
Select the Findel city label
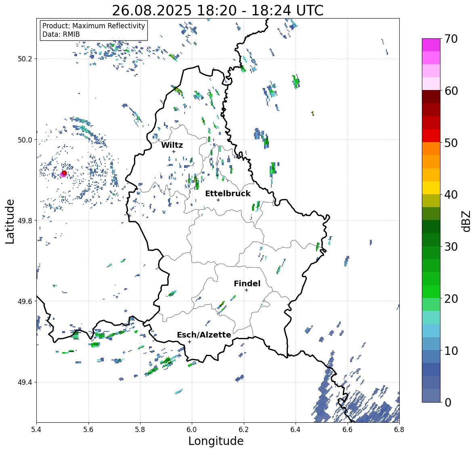pyautogui.click(x=247, y=283)
